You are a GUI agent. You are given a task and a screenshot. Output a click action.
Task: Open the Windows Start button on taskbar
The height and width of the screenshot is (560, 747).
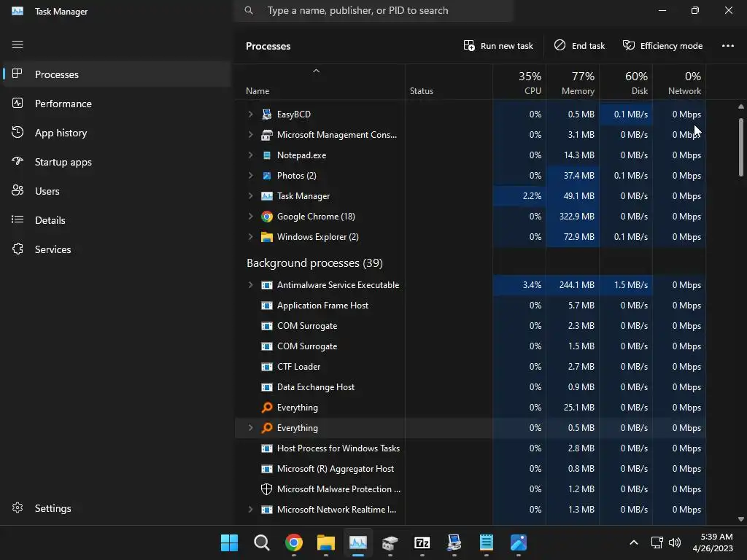tap(229, 542)
